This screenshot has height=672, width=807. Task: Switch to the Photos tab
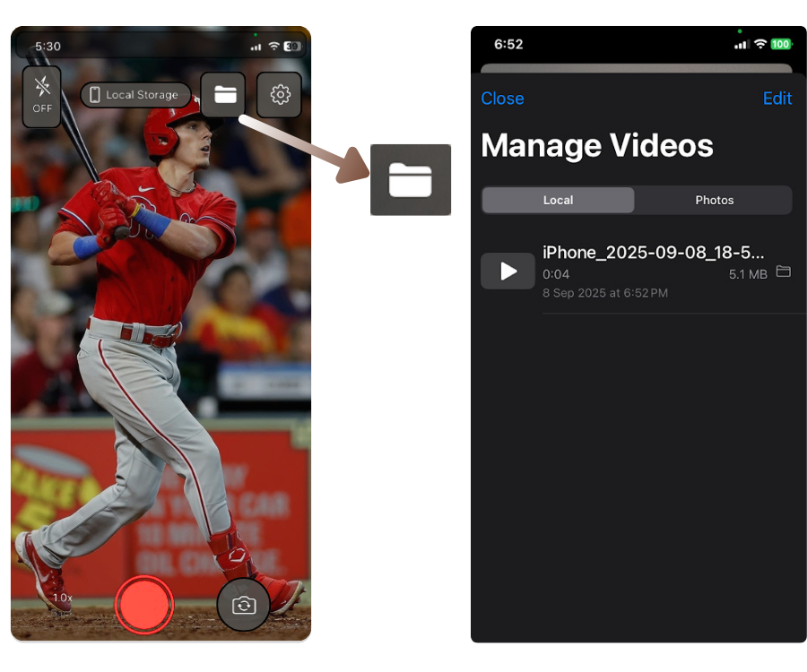point(714,200)
